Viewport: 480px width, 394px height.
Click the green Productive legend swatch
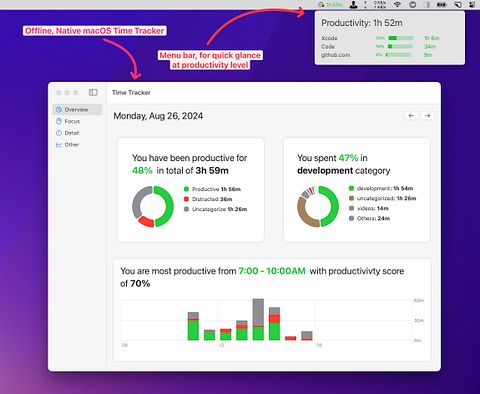click(186, 189)
